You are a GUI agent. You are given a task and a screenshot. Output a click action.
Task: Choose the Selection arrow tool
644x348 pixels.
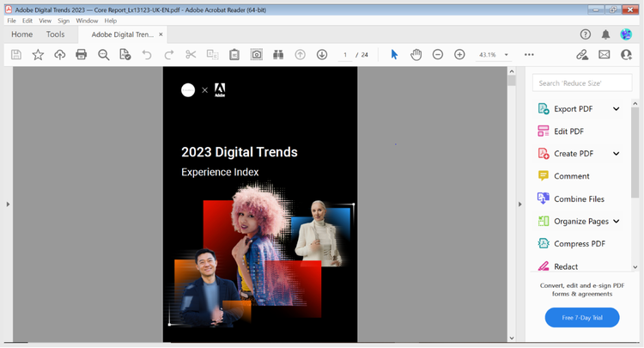pyautogui.click(x=394, y=55)
